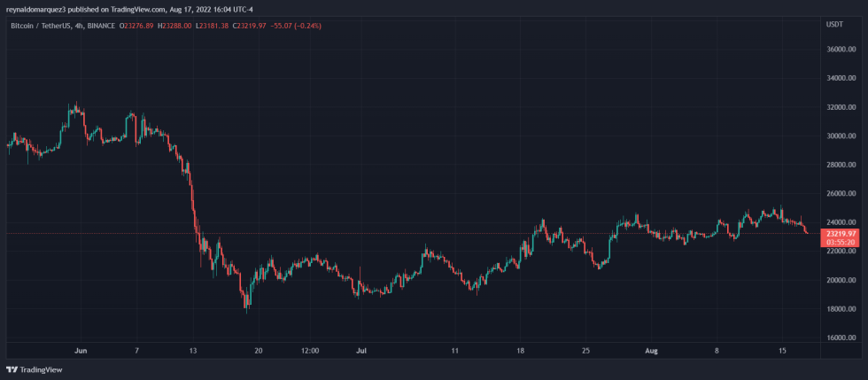Viewport: 868px width, 380px height.
Task: Click the 12:00 marker on time axis
Action: point(309,351)
